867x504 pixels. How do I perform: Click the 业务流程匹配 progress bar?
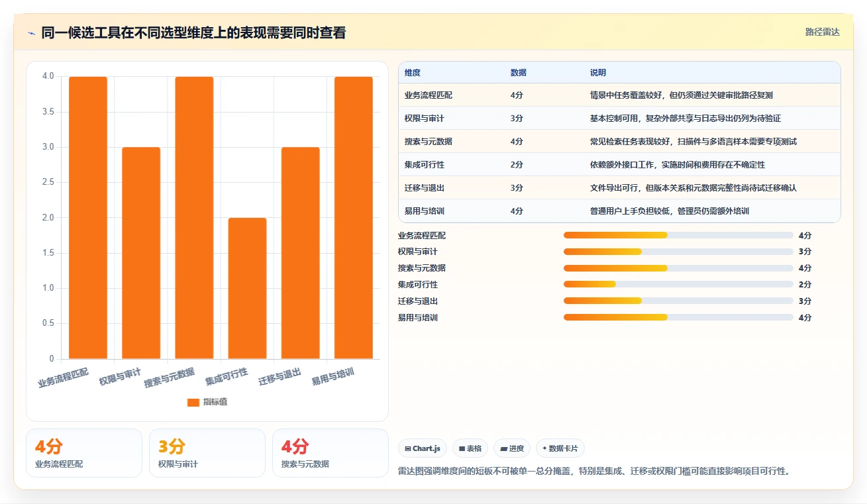click(678, 235)
